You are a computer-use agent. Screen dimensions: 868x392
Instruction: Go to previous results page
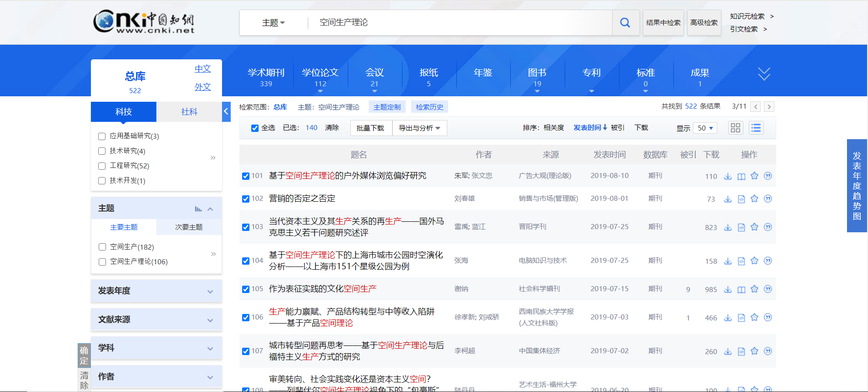coord(756,107)
